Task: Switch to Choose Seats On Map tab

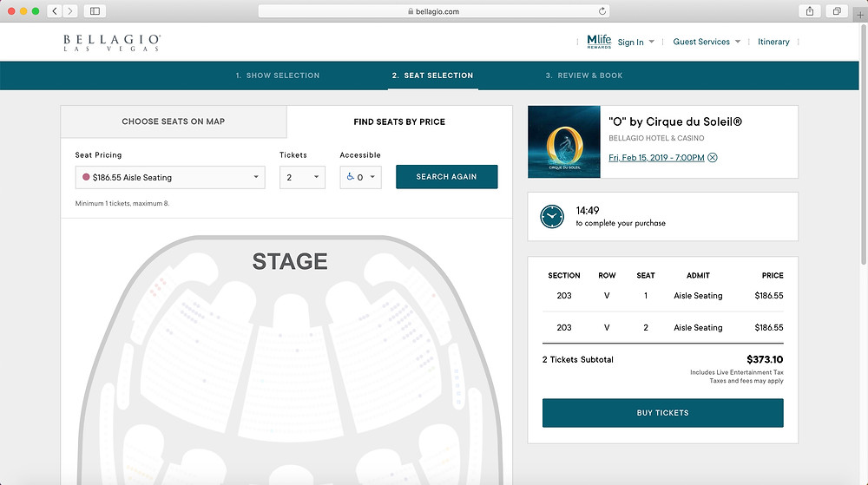Action: (174, 121)
